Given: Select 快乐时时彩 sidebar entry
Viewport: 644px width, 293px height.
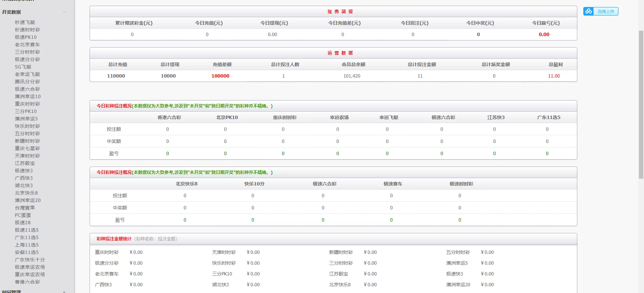Looking at the screenshot, I should [27, 126].
